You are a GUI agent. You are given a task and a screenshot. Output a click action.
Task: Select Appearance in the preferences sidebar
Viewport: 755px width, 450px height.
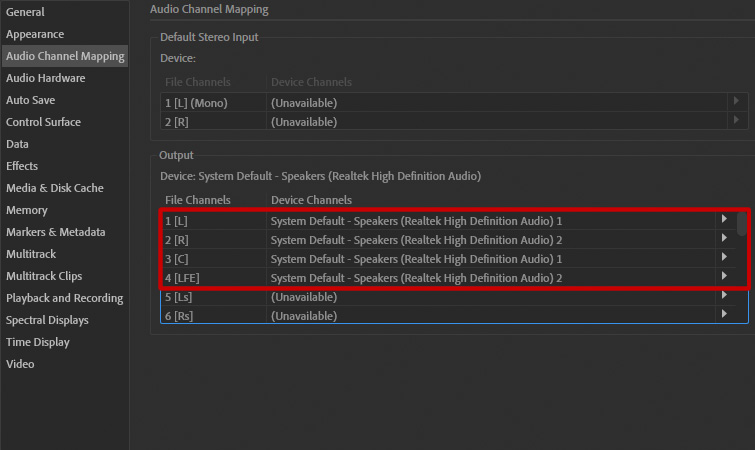[x=35, y=34]
